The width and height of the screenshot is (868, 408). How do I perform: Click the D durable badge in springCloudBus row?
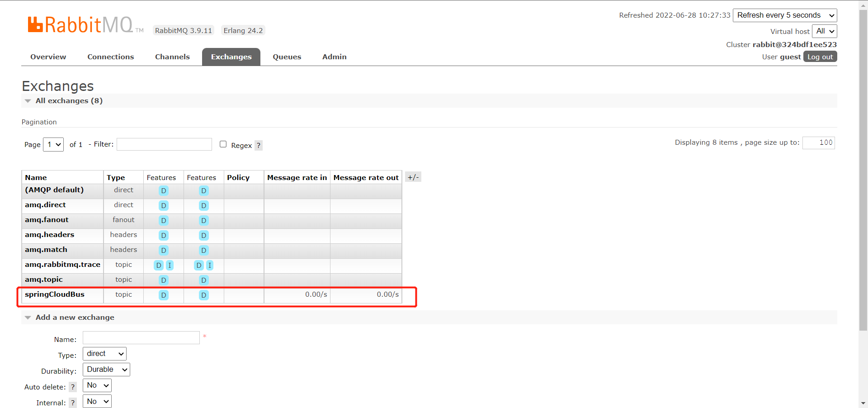click(x=164, y=295)
